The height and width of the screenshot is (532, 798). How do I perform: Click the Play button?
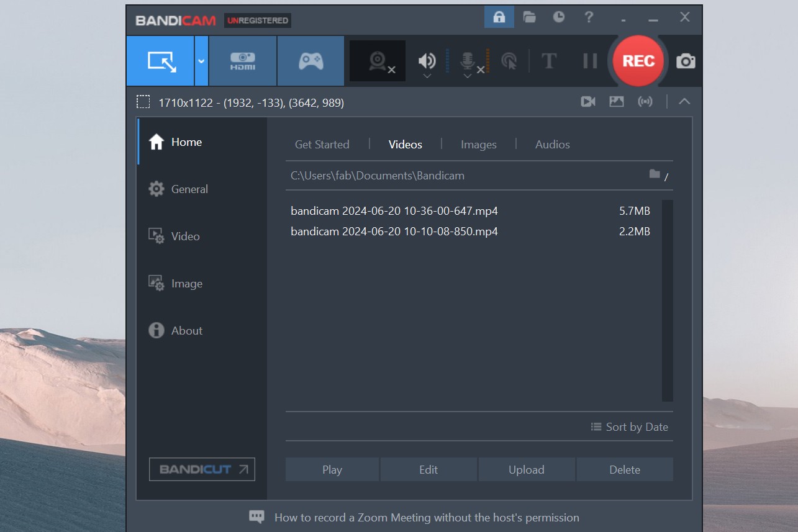[x=332, y=469]
